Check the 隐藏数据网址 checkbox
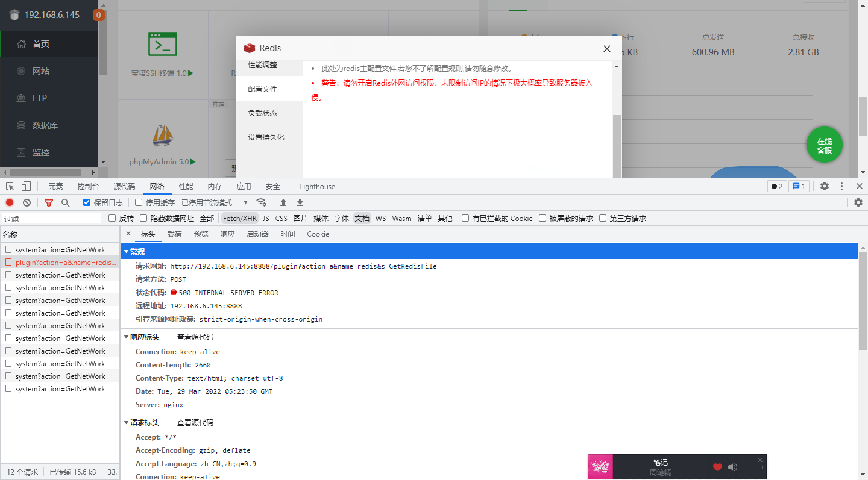 [143, 218]
